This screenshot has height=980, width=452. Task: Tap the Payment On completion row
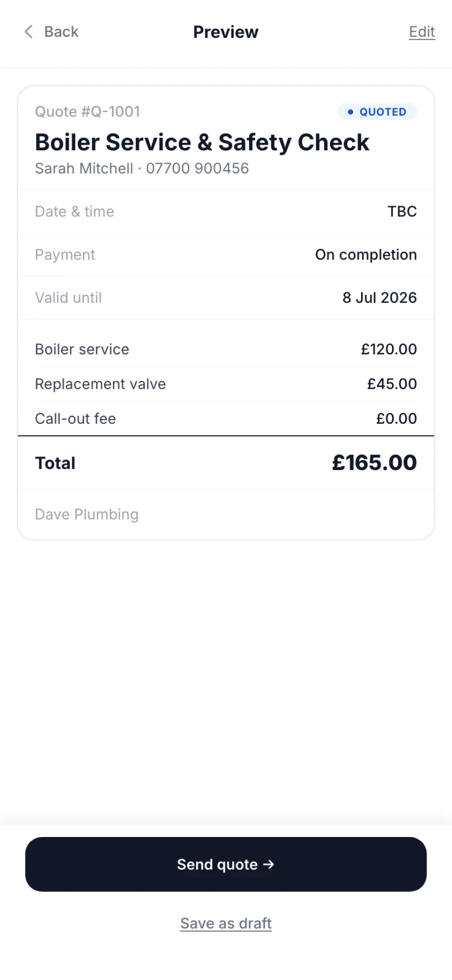226,255
